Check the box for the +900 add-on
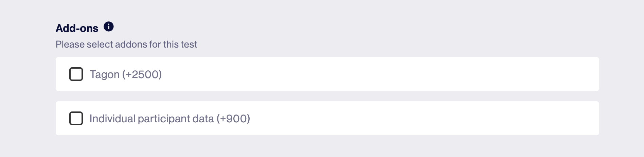This screenshot has height=157, width=644. point(76,118)
